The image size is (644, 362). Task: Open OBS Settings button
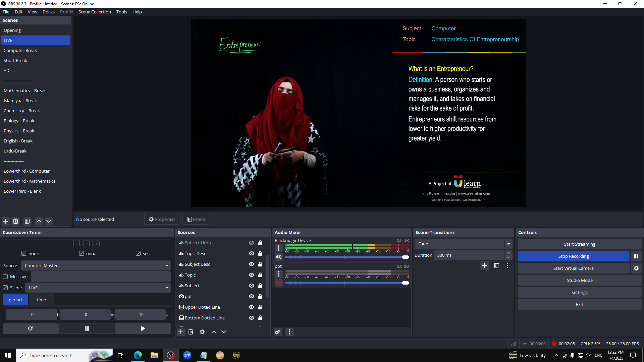pyautogui.click(x=580, y=292)
